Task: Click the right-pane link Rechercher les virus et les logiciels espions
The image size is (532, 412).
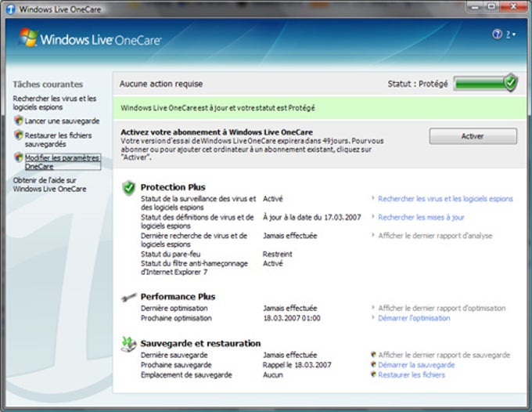Action: click(x=445, y=199)
